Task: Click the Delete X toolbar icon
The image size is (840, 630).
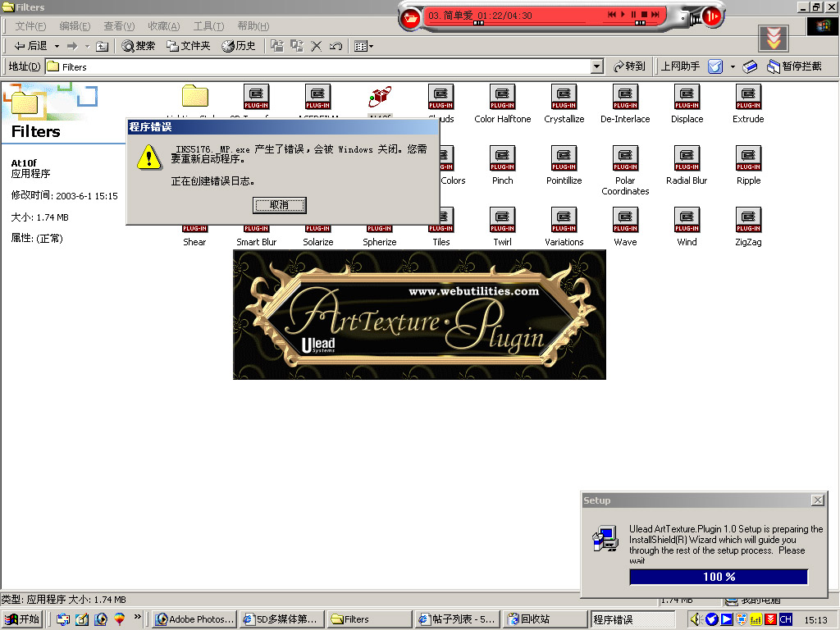Action: click(x=316, y=46)
